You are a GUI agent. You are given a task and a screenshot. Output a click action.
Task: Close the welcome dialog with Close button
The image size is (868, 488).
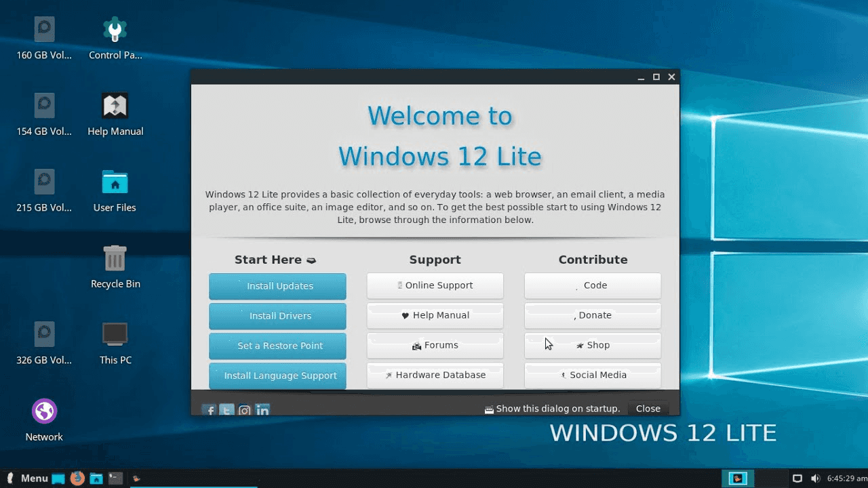pyautogui.click(x=648, y=409)
